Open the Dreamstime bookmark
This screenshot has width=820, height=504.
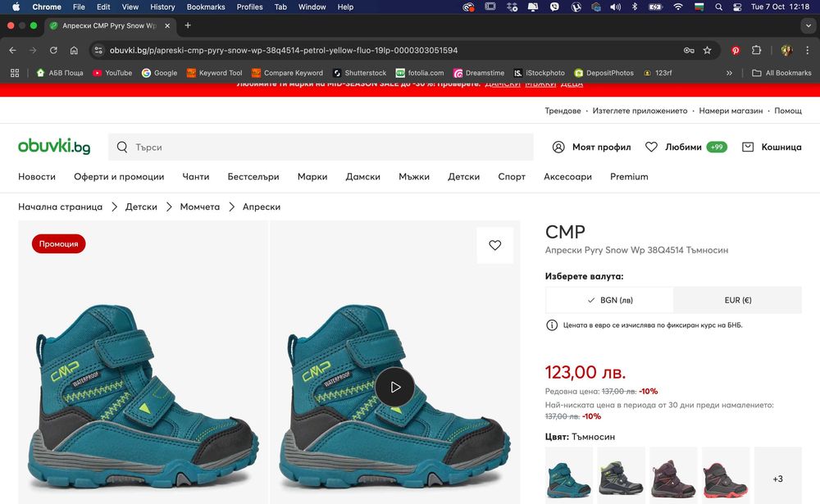[479, 73]
